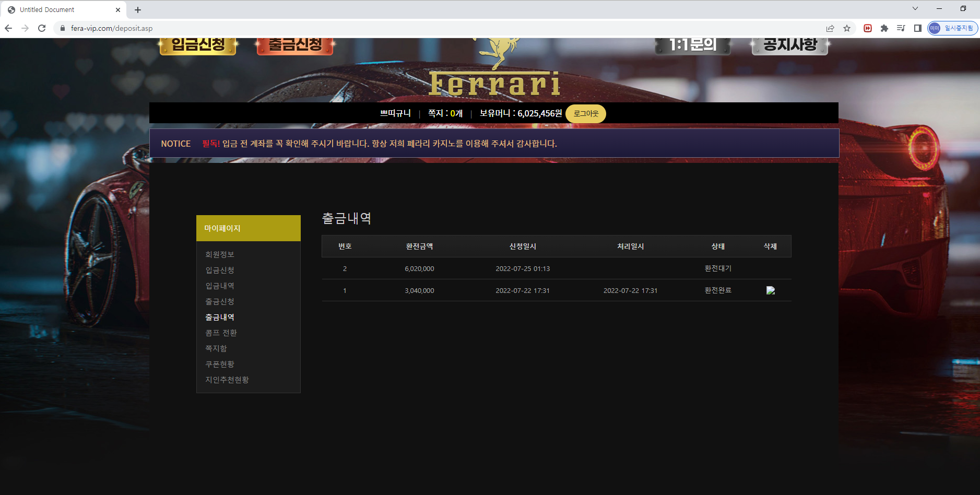Viewport: 980px width, 495px height.
Task: Open the media control playlist icon
Action: (901, 28)
